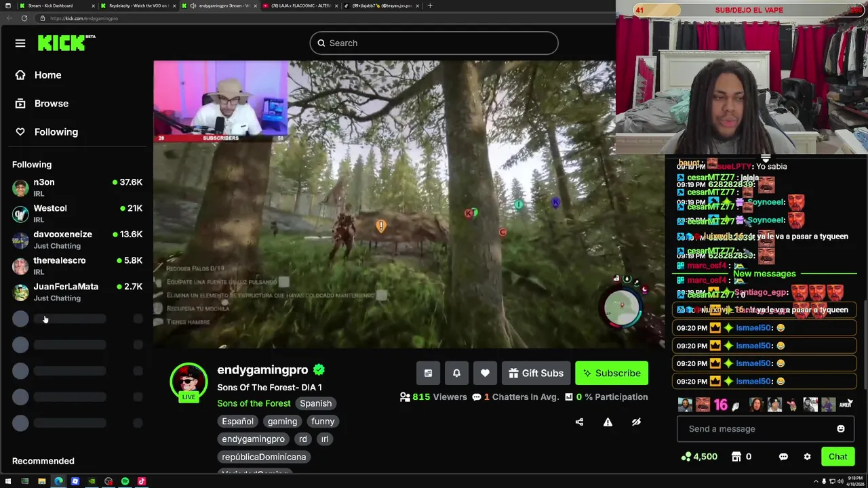Click the verified badge next to endygamingpro

pyautogui.click(x=319, y=370)
